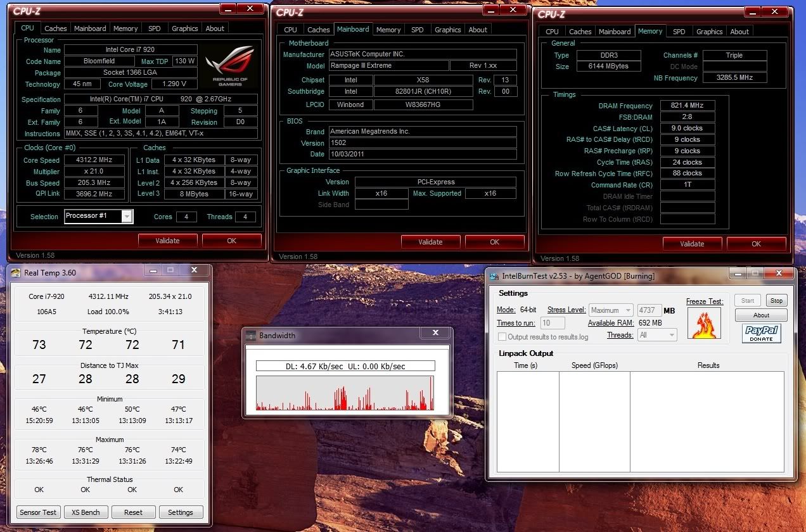The height and width of the screenshot is (532, 806).
Task: Switch to the Caches tab in the leftmost CPU-Z window
Action: pos(56,28)
